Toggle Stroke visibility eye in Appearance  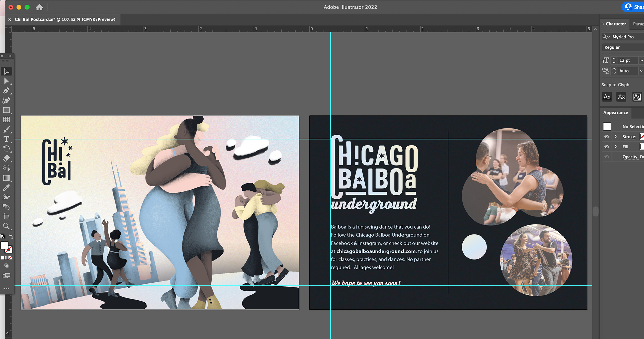click(607, 137)
